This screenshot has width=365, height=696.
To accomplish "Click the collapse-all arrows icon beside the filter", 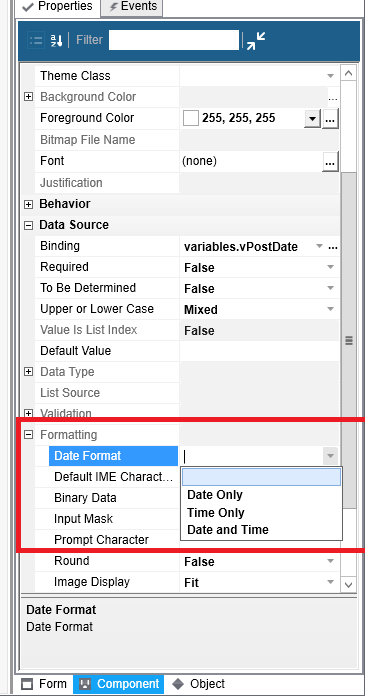I will coord(255,41).
